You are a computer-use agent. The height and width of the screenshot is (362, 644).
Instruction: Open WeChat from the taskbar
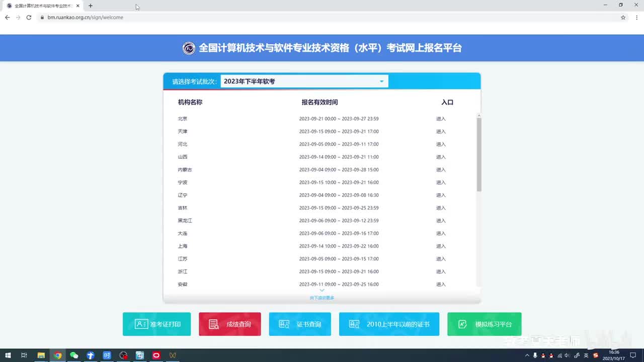tap(74, 355)
